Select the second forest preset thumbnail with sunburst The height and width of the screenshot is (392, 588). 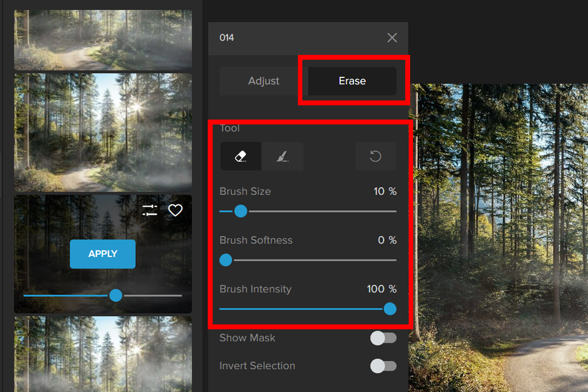(103, 132)
